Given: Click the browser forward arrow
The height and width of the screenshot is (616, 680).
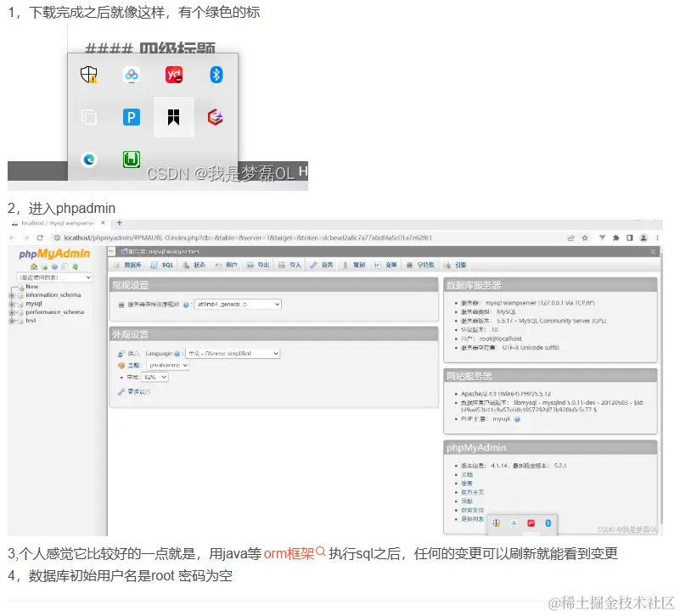Looking at the screenshot, I should 26,238.
